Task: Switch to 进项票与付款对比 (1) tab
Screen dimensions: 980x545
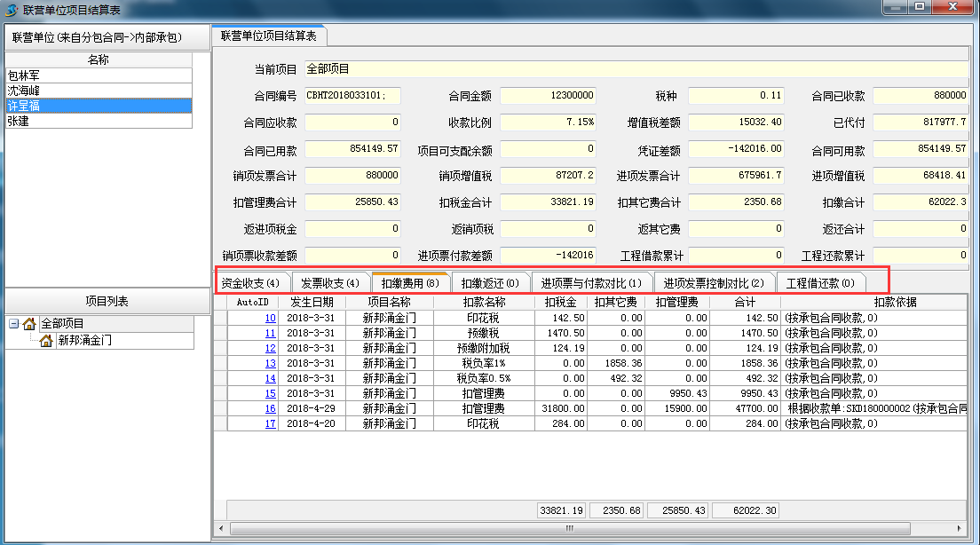Action: 591,283
